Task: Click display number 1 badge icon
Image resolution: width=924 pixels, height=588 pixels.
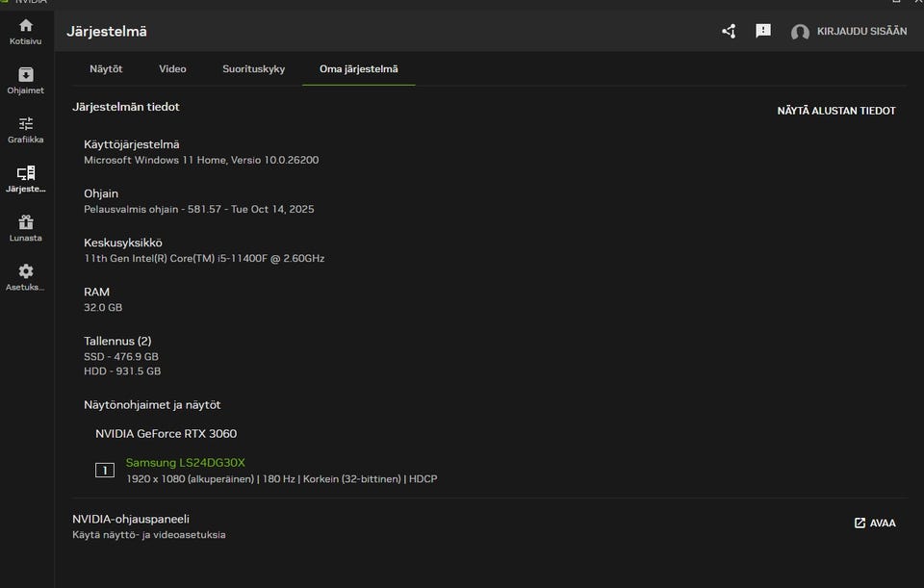Action: [x=105, y=471]
